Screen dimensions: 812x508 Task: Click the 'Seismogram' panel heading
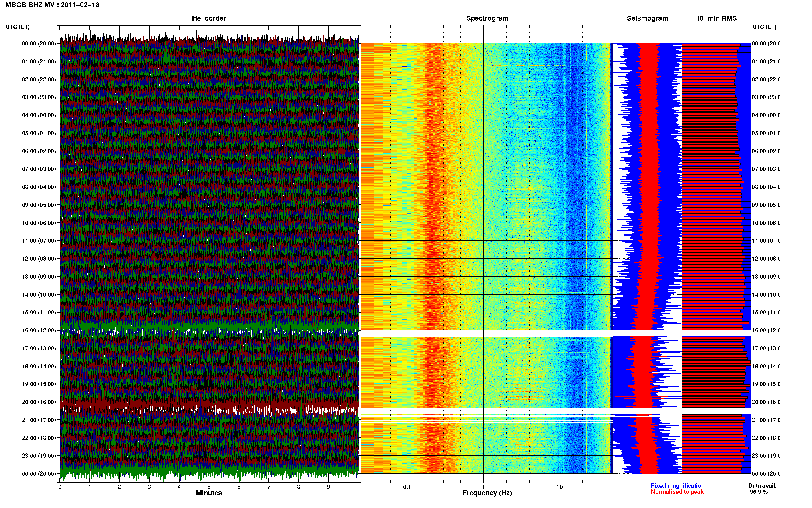[648, 19]
